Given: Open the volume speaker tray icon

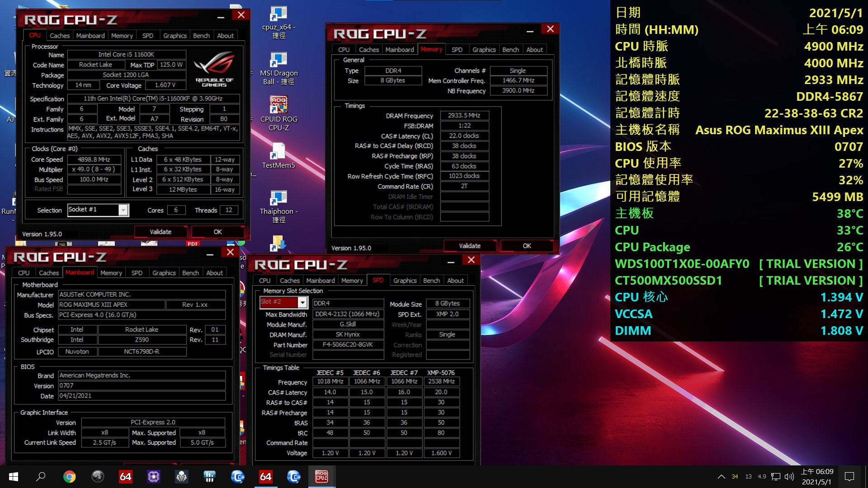Looking at the screenshot, I should (789, 477).
